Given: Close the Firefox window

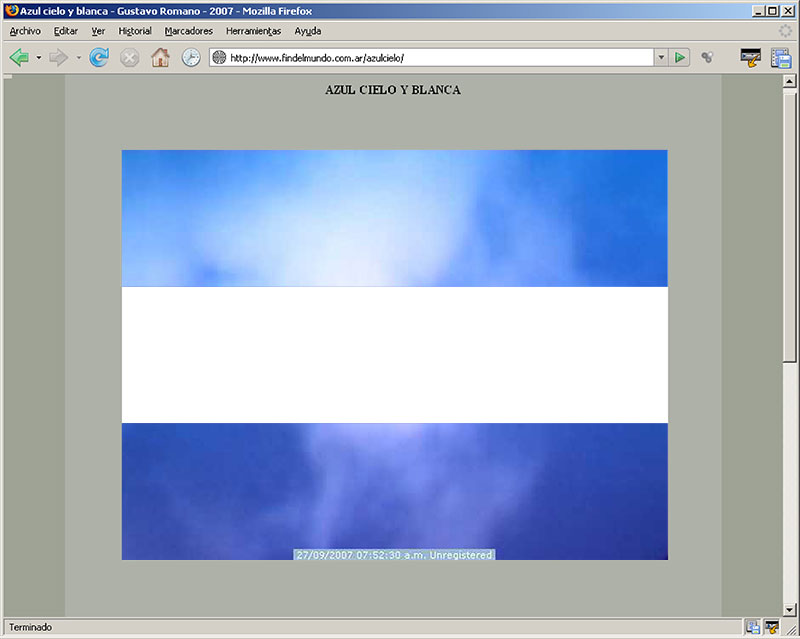Looking at the screenshot, I should click(x=788, y=11).
